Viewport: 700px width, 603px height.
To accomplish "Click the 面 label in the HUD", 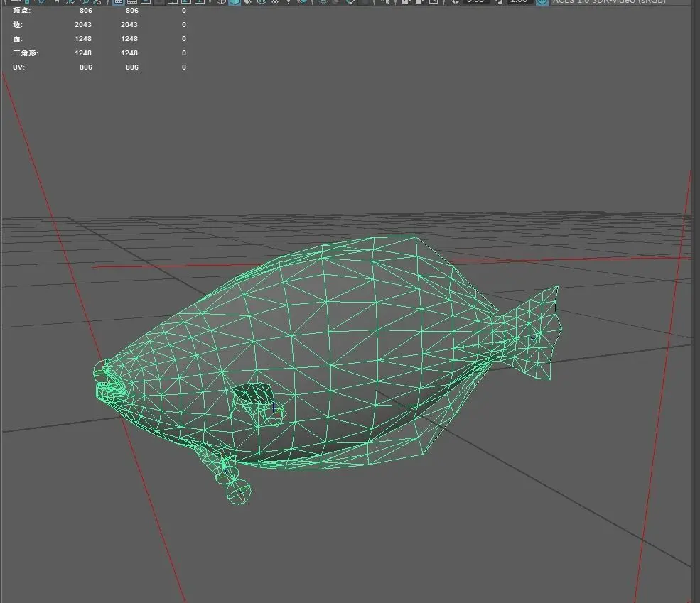I will point(17,39).
